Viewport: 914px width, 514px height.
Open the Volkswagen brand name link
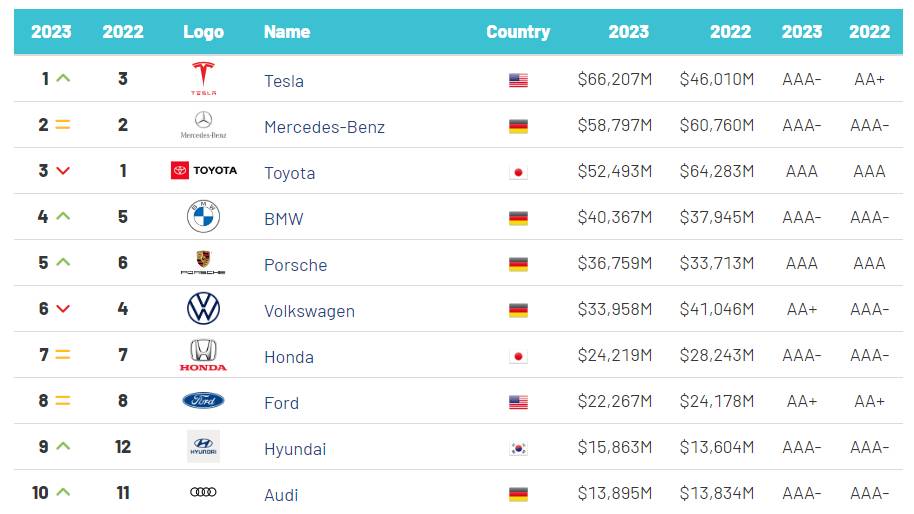coord(309,311)
